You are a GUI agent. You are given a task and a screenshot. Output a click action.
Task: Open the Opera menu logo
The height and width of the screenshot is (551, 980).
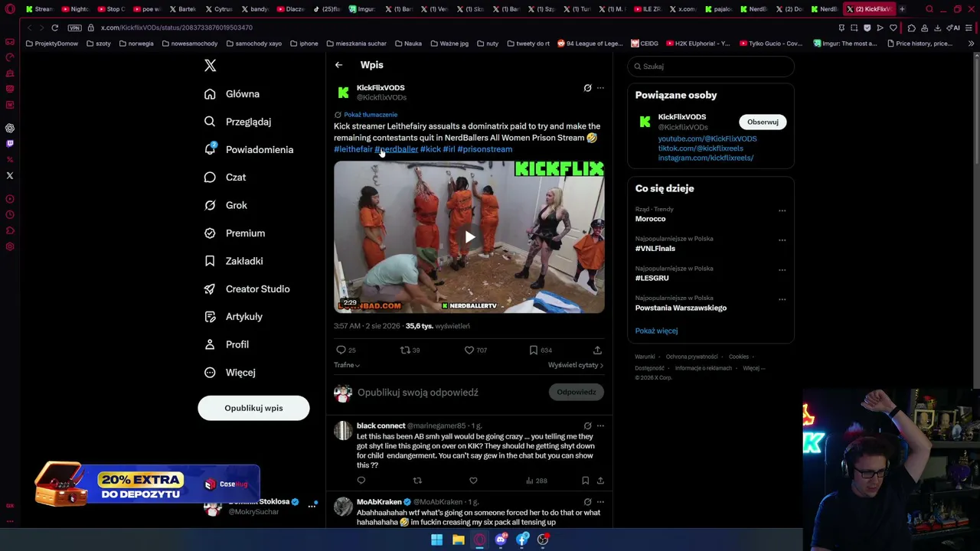[x=10, y=9]
